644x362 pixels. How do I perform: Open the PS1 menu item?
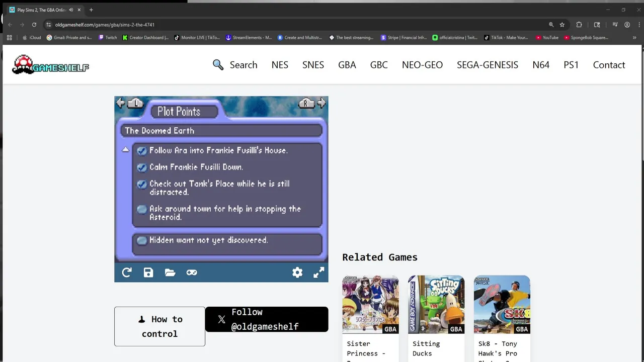click(x=571, y=65)
